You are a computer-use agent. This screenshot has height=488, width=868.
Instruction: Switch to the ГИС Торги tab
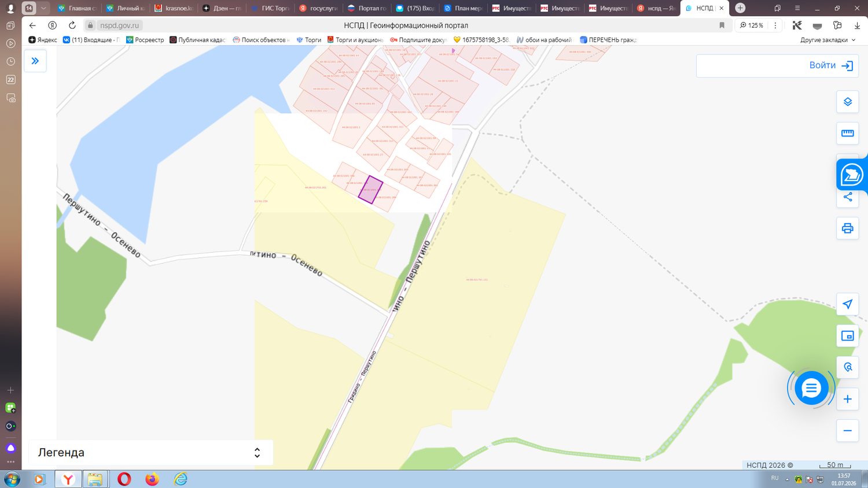click(x=270, y=8)
